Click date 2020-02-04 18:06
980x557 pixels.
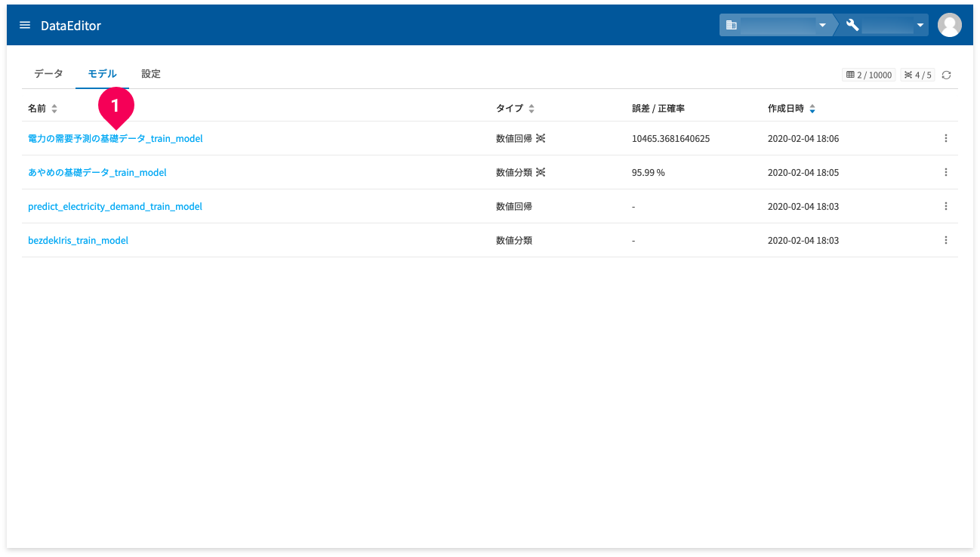(803, 139)
